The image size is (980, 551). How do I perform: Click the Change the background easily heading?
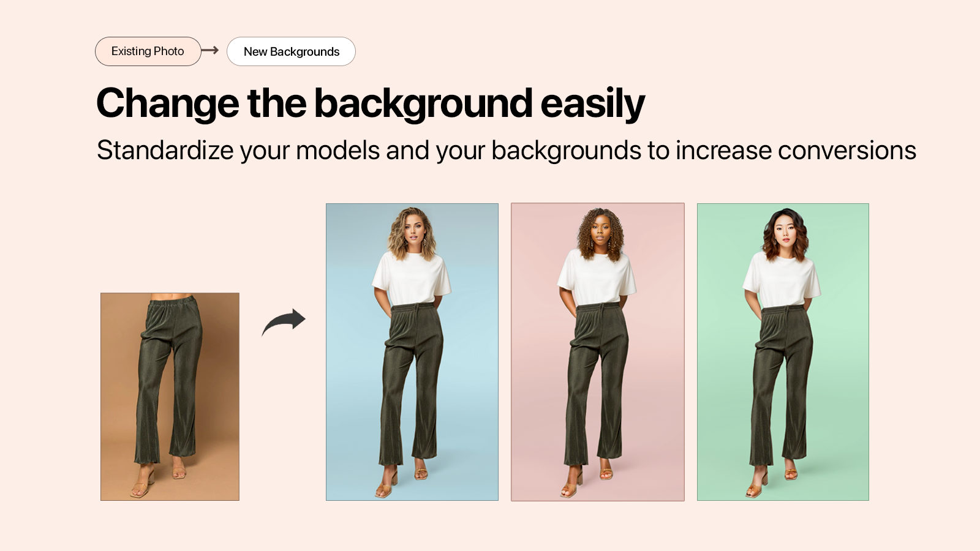click(x=371, y=103)
